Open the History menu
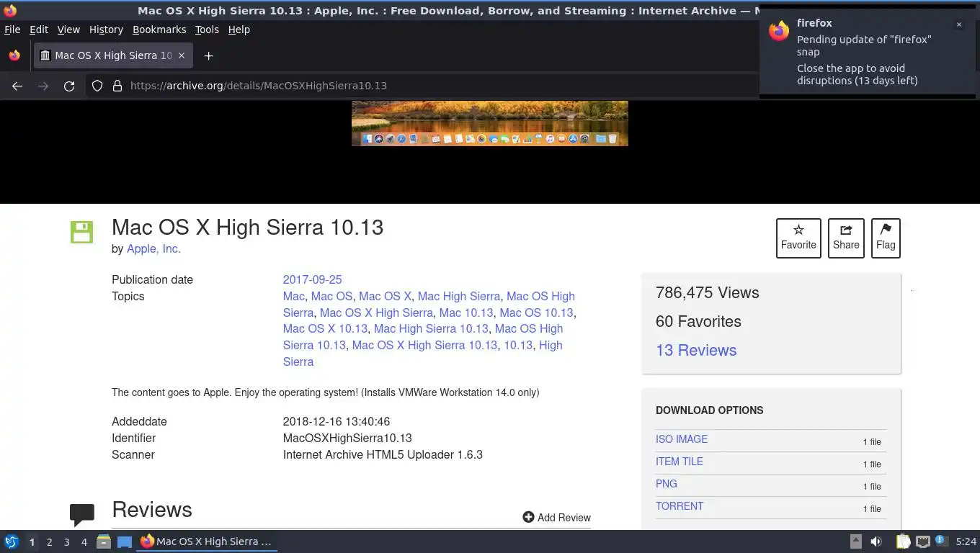This screenshot has width=980, height=553. (106, 30)
